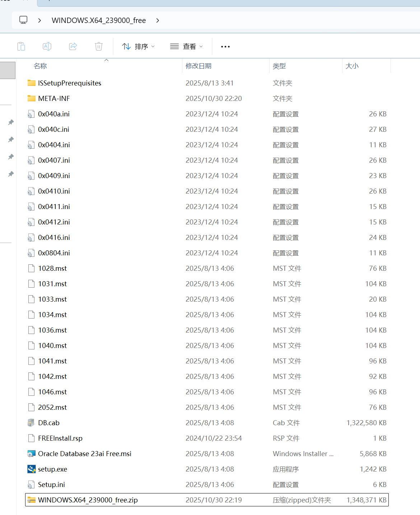The image size is (420, 515).
Task: Select Oracle Database 23ai Free.msi icon
Action: pos(31,454)
